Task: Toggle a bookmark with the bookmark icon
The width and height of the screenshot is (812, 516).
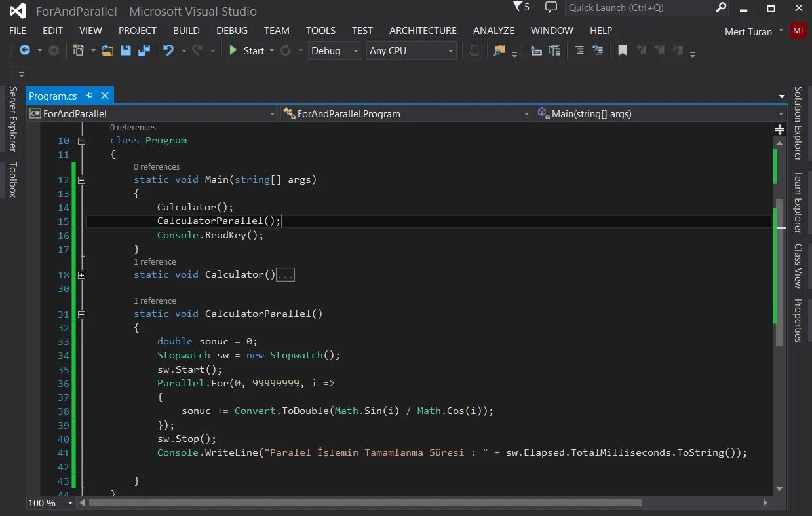Action: pos(623,50)
